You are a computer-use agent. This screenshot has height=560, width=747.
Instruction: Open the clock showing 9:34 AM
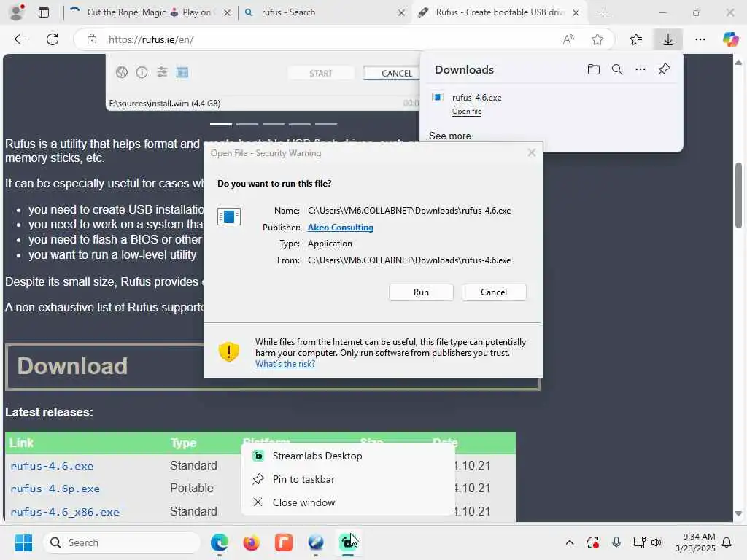[x=695, y=542]
